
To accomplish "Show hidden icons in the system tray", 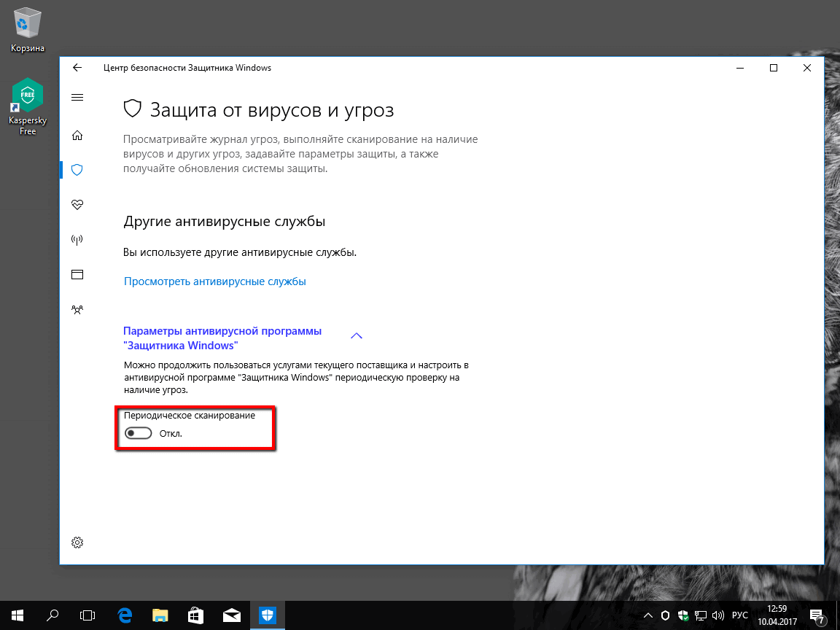I will click(x=647, y=615).
